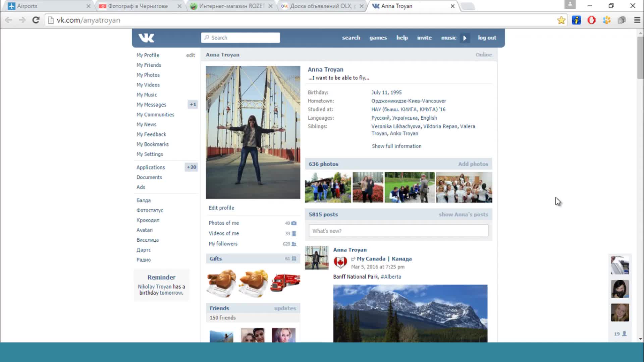Click the VK Search input field

(x=240, y=38)
